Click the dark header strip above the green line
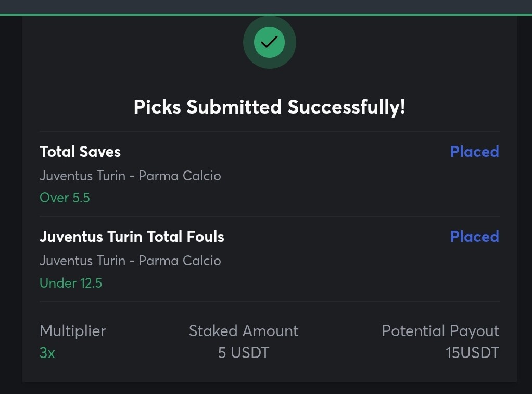The image size is (532, 394). coord(266,7)
